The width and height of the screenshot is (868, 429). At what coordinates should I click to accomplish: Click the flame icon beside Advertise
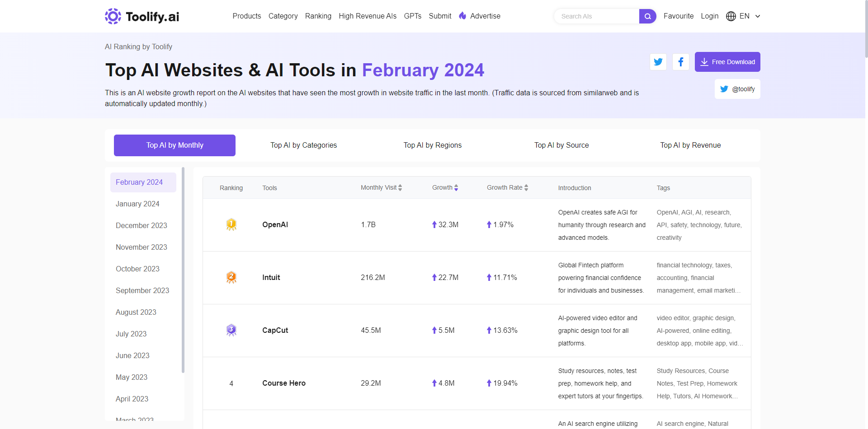[x=462, y=16]
